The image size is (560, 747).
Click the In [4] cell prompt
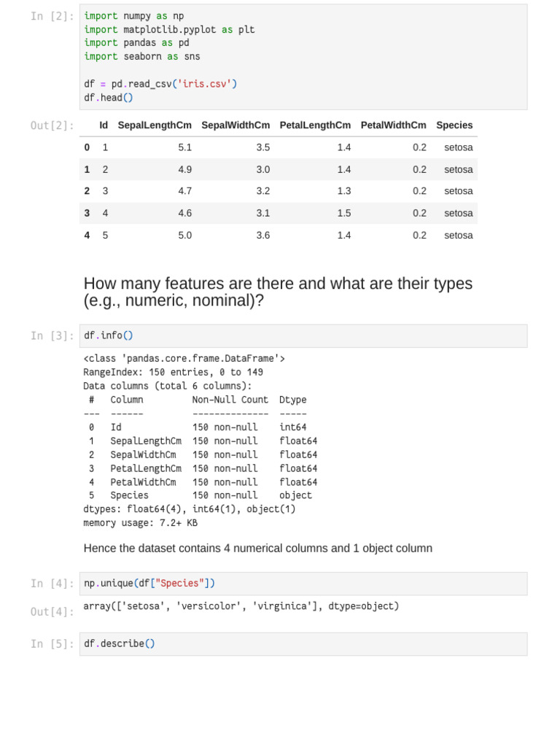click(52, 584)
